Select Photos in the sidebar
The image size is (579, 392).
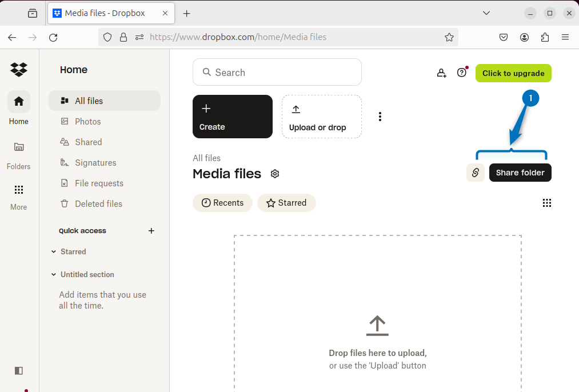tap(87, 121)
